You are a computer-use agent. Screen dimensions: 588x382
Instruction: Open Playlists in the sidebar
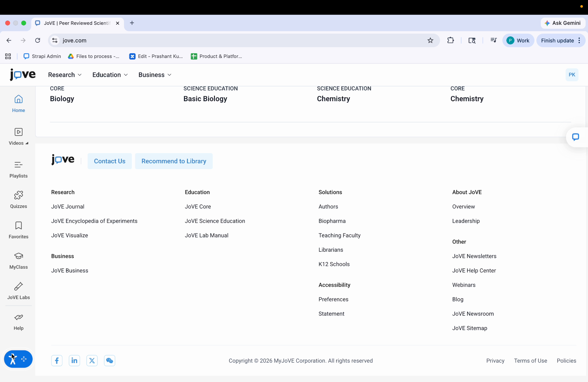pos(19,169)
